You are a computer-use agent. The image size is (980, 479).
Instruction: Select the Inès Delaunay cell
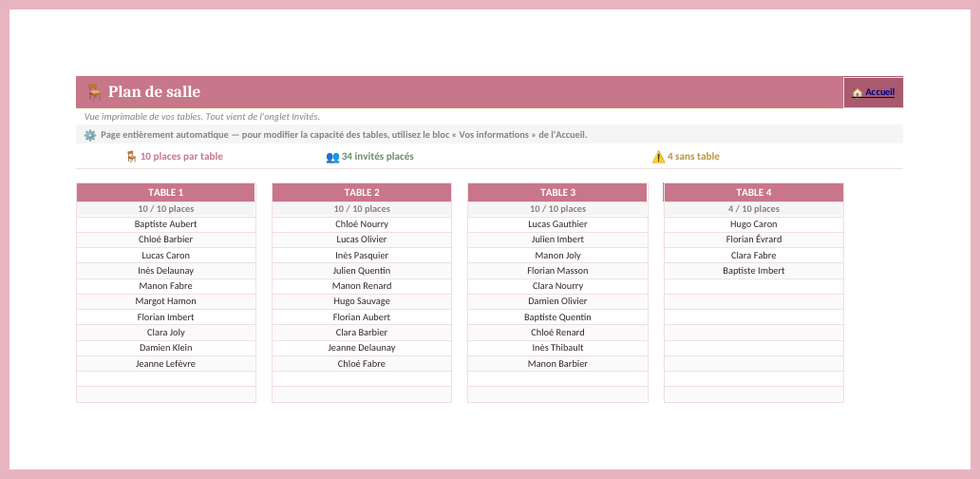(x=165, y=271)
